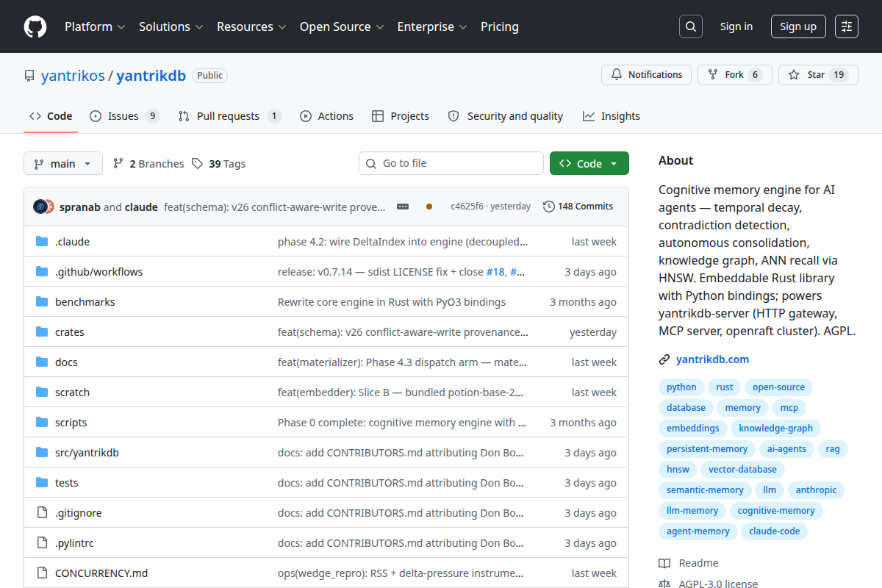882x588 pixels.
Task: Expand the Platform menu
Action: click(95, 26)
